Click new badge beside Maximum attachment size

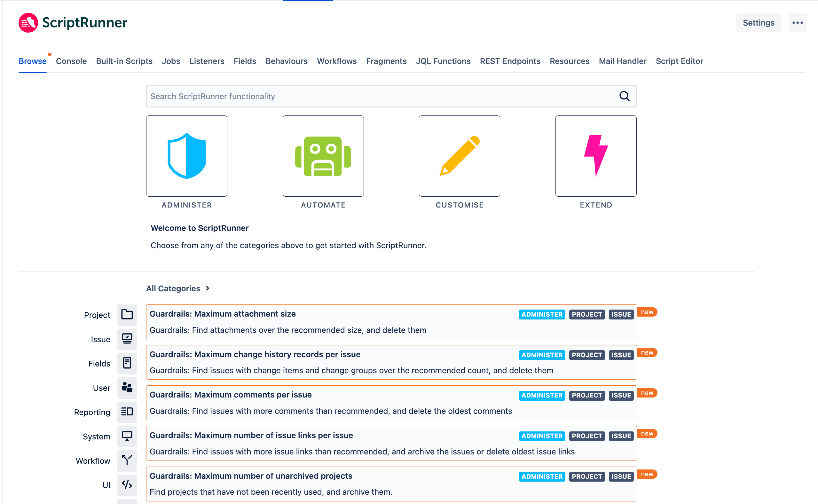click(x=647, y=312)
